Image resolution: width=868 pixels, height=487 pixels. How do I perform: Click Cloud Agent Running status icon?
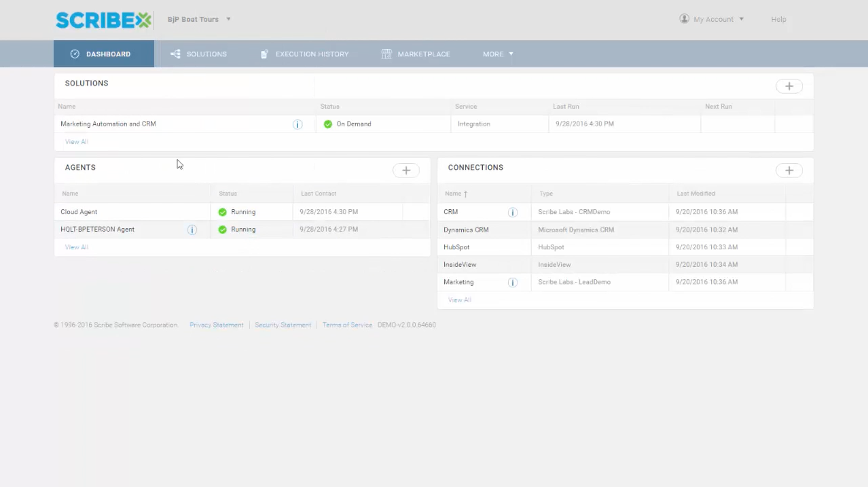tap(222, 212)
